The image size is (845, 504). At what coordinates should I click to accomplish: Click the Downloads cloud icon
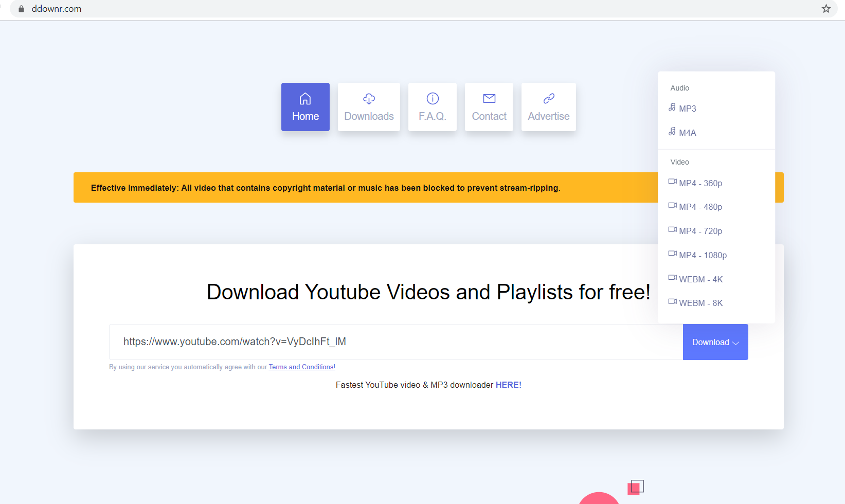click(x=369, y=98)
